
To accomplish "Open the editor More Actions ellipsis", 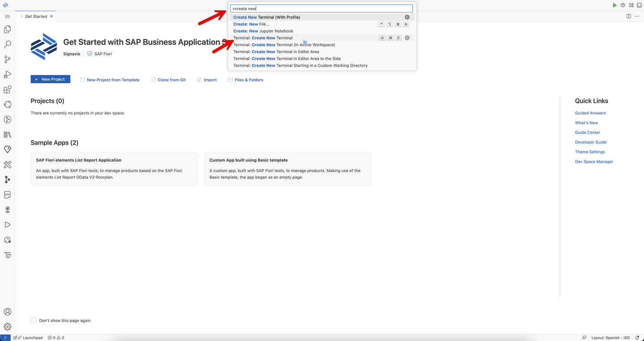I will tap(637, 17).
